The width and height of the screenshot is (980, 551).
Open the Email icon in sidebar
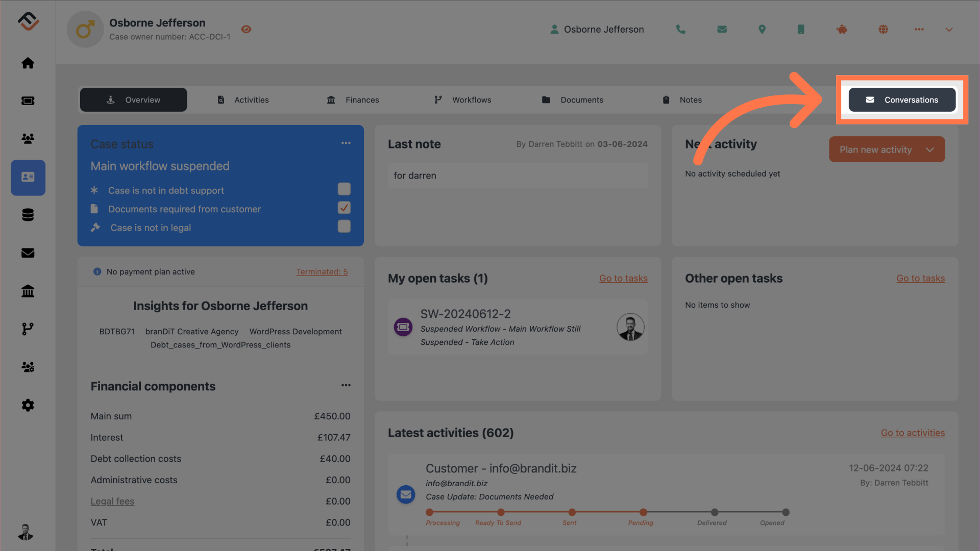click(28, 253)
